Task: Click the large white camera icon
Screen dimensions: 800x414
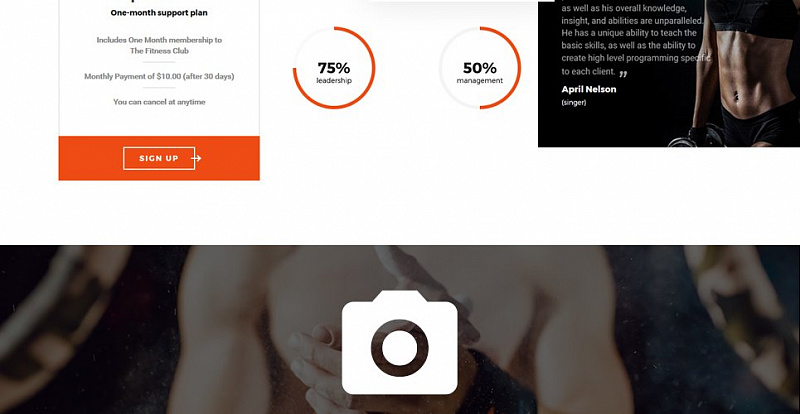Action: pyautogui.click(x=399, y=343)
